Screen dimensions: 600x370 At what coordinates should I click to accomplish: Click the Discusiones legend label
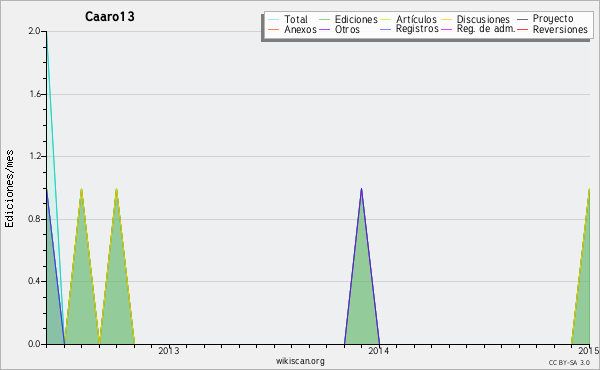[x=483, y=19]
